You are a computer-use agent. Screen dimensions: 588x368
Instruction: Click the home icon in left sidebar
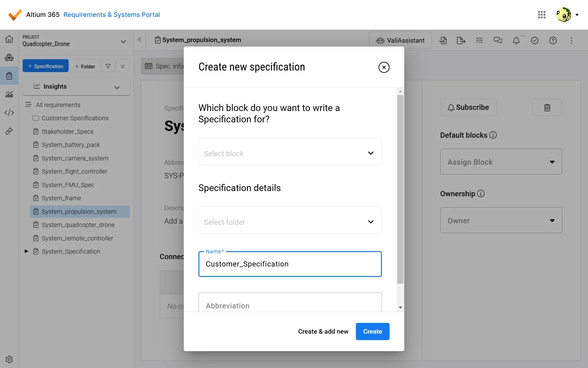click(9, 39)
